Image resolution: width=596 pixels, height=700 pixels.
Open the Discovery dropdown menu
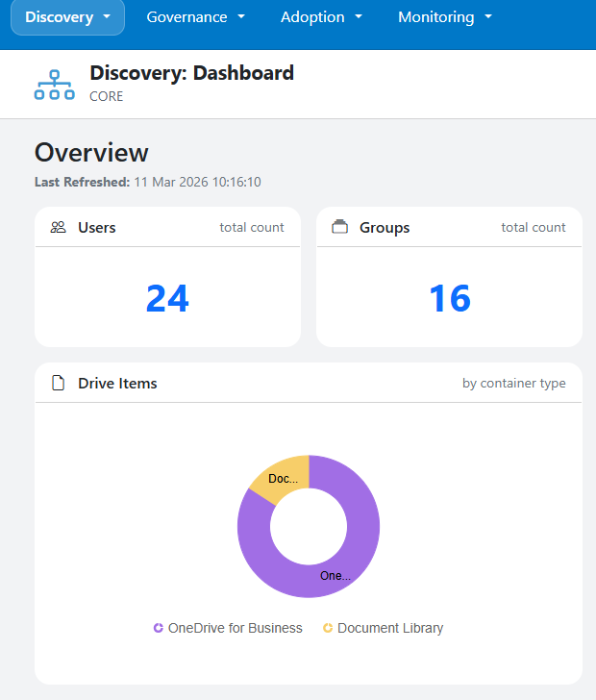click(x=67, y=17)
